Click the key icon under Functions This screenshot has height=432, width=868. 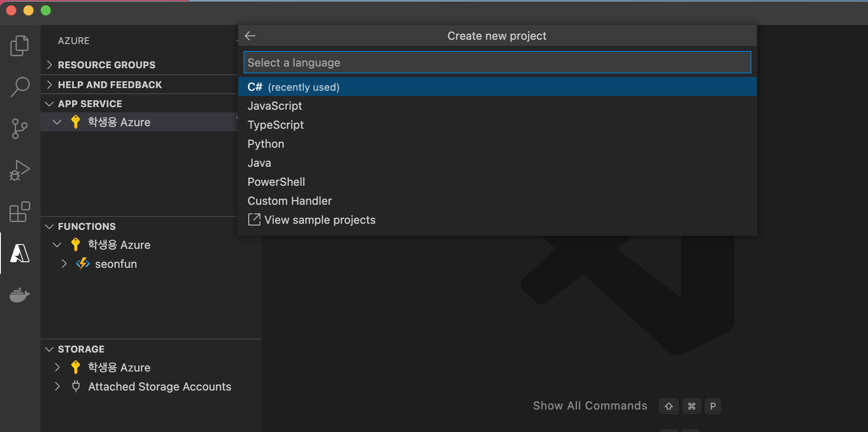coord(76,245)
